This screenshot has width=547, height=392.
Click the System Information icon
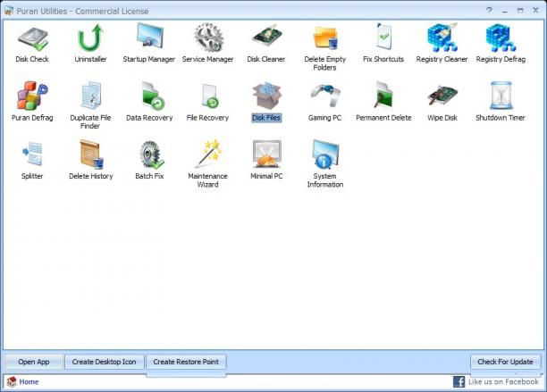325,154
